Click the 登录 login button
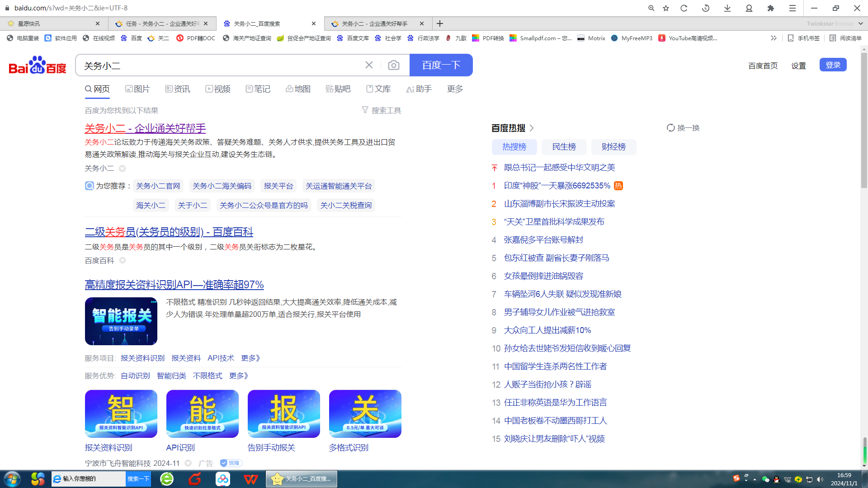The image size is (868, 488). pyautogui.click(x=833, y=65)
